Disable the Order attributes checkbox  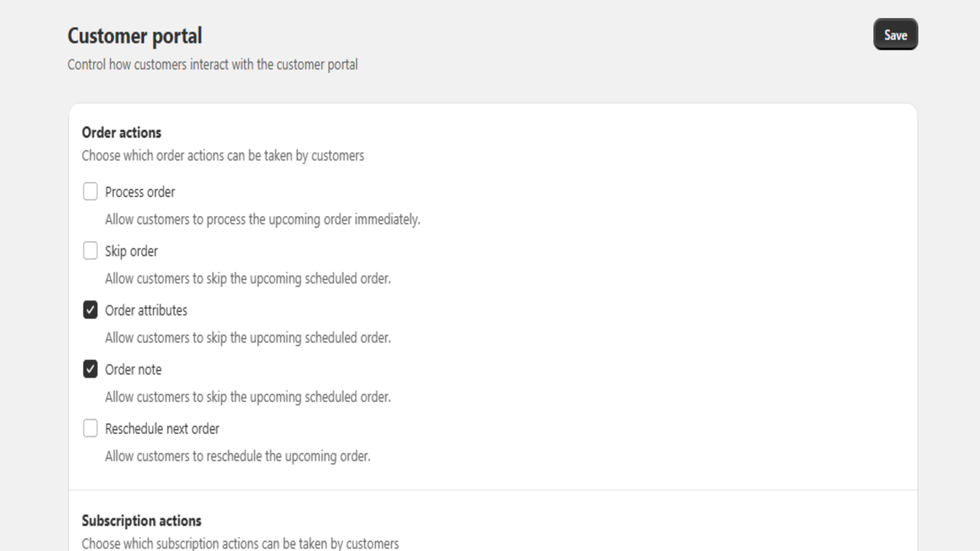point(90,310)
